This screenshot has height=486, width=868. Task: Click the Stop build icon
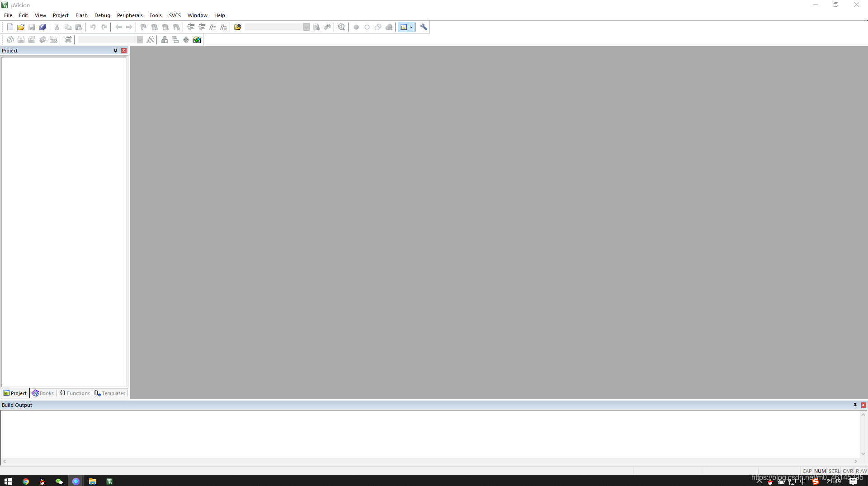53,40
